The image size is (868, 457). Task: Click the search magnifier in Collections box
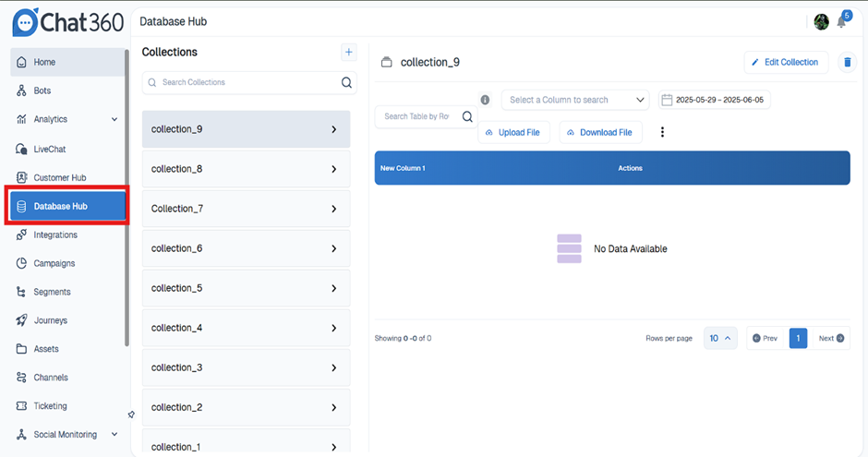click(x=346, y=82)
